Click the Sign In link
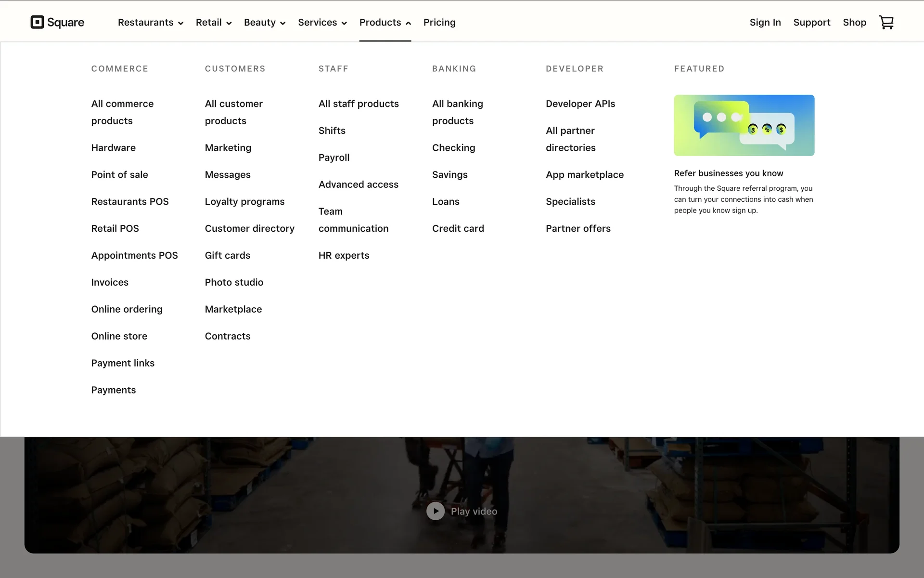 765,23
